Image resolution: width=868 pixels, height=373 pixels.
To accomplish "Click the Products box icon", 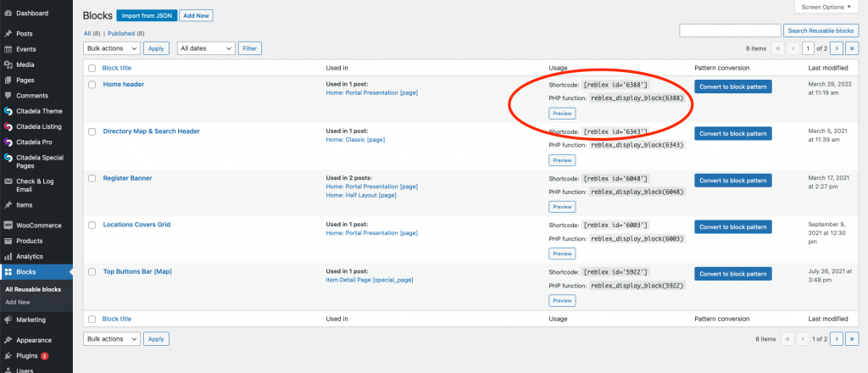I will [x=8, y=242].
